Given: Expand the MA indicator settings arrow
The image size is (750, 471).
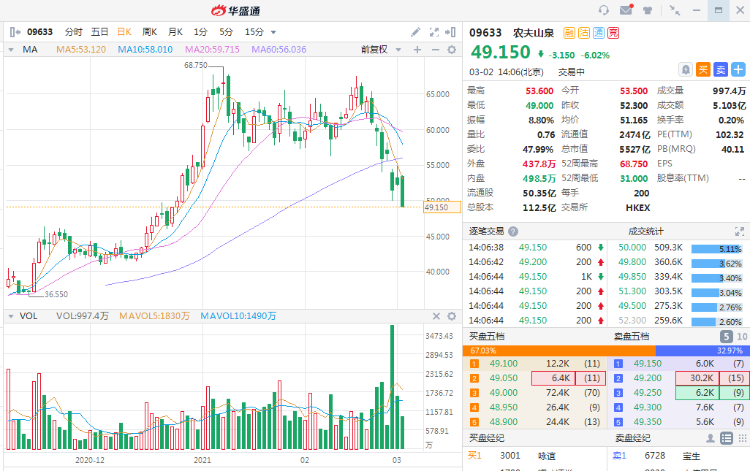Looking at the screenshot, I should (x=12, y=48).
